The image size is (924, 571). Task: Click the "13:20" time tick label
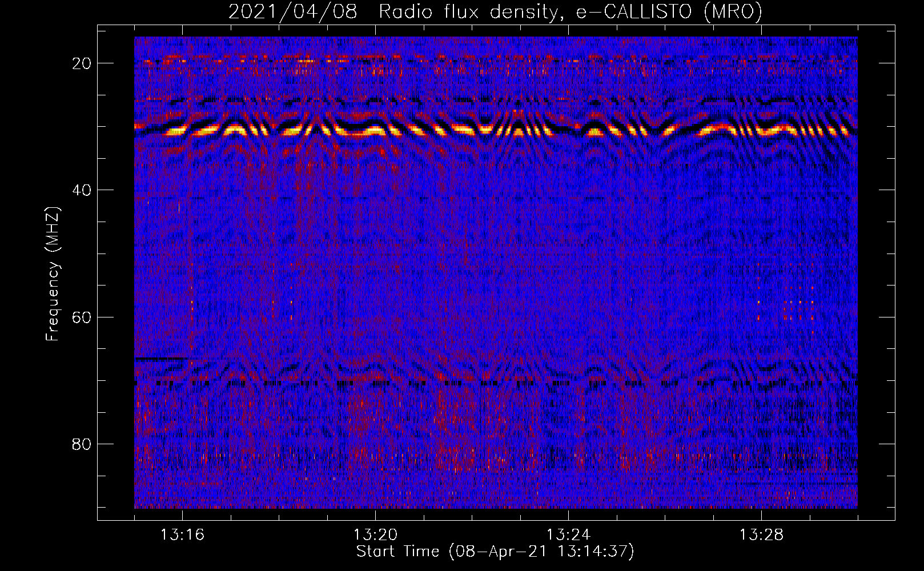(x=375, y=535)
